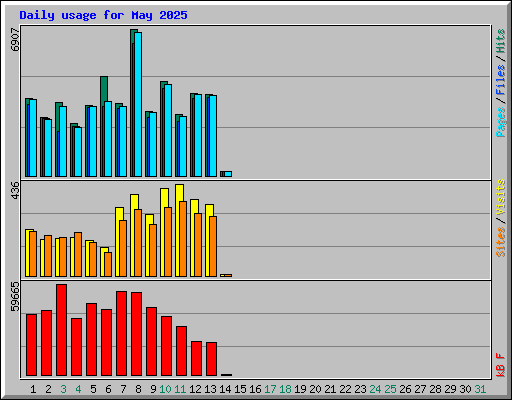Click the 'Daily usage for May 2025' title

103,15
